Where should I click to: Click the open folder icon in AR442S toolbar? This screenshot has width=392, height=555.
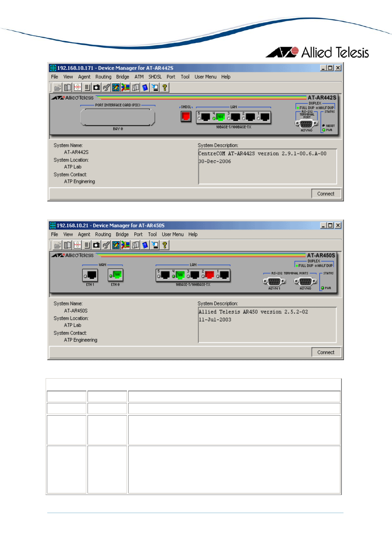click(58, 88)
